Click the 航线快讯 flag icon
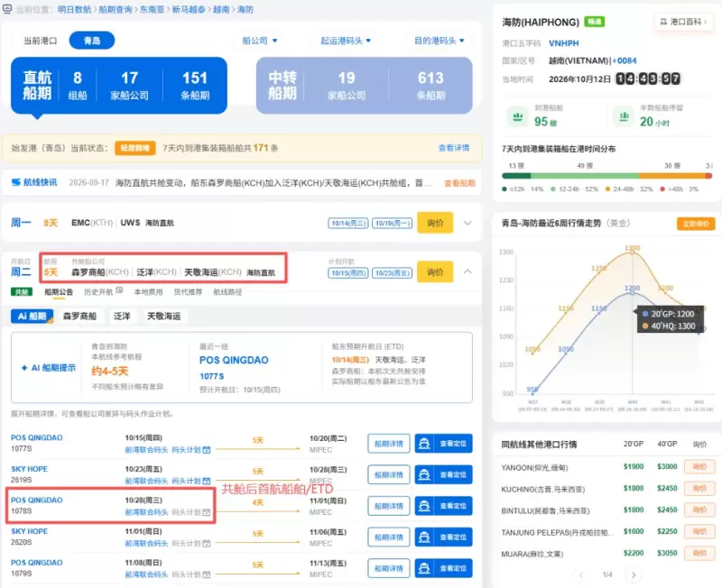 coord(16,183)
